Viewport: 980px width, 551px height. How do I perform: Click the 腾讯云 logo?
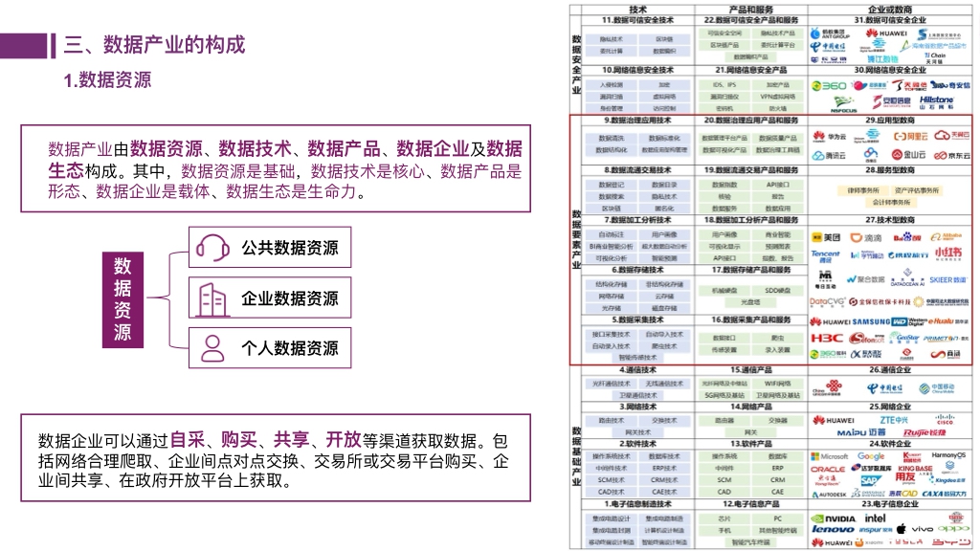pos(829,155)
